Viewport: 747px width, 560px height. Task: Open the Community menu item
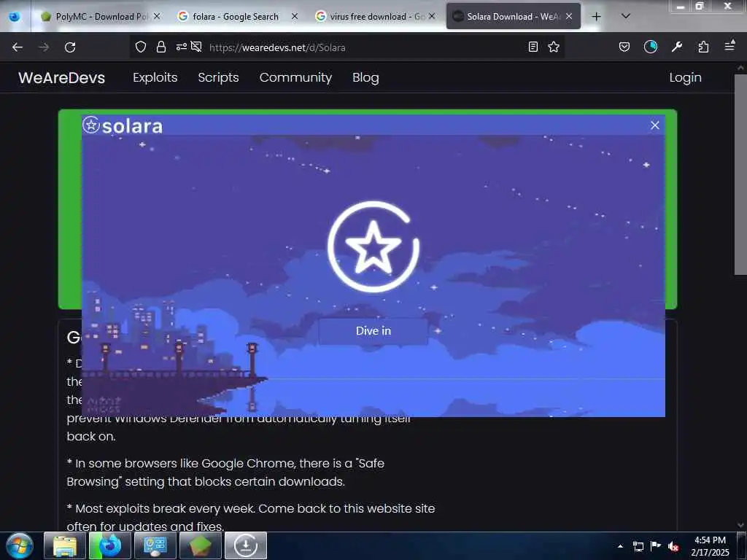tap(295, 77)
